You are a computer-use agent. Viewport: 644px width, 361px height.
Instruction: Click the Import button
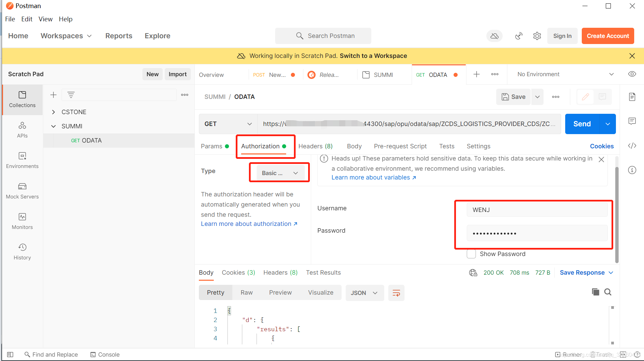coord(178,74)
